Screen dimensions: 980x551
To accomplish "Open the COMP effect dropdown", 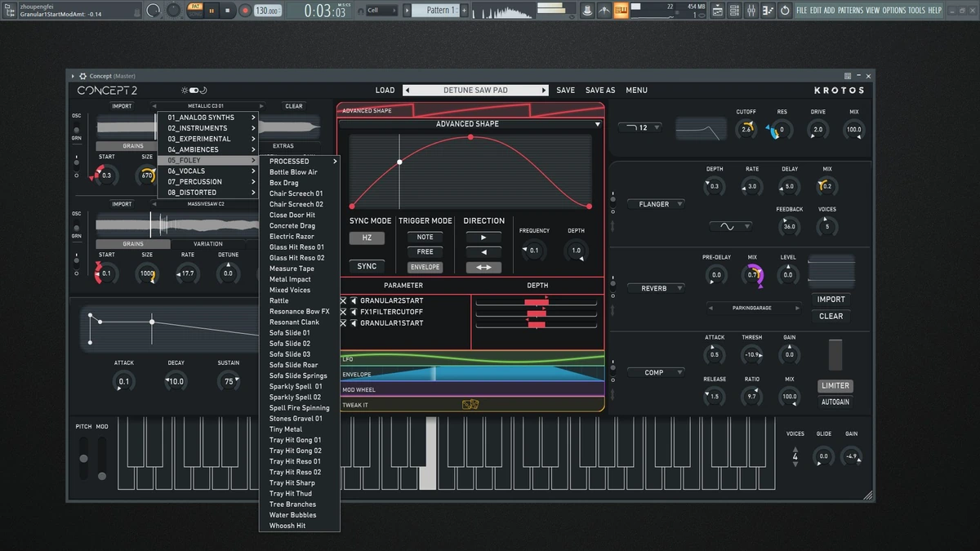I will (x=656, y=372).
